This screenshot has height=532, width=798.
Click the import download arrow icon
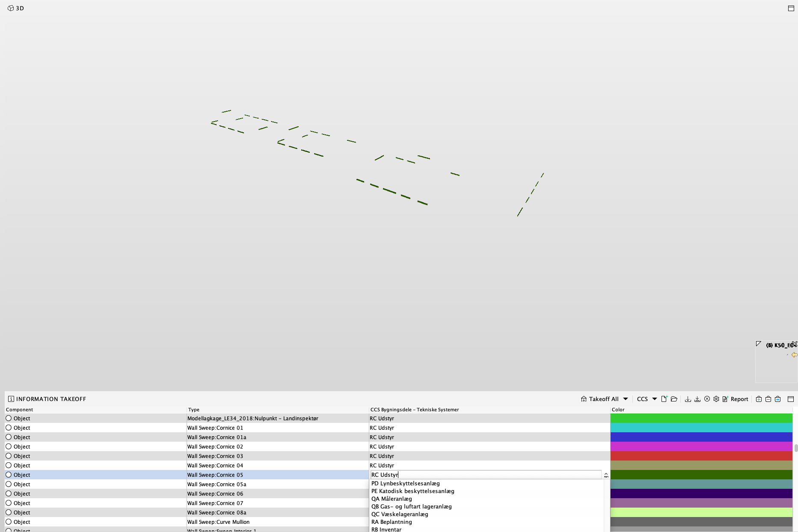coord(688,399)
